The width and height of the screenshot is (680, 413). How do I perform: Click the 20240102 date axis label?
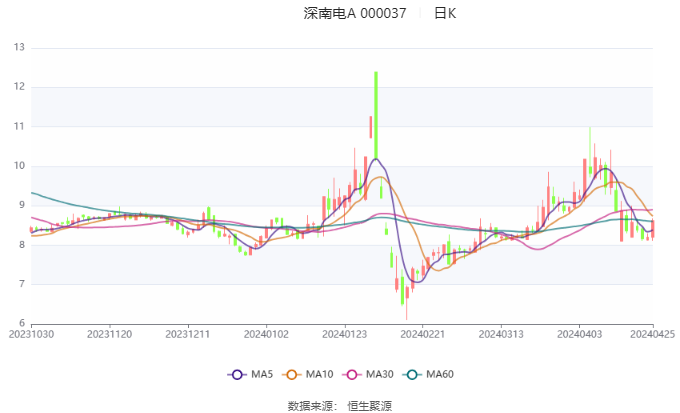pos(266,334)
